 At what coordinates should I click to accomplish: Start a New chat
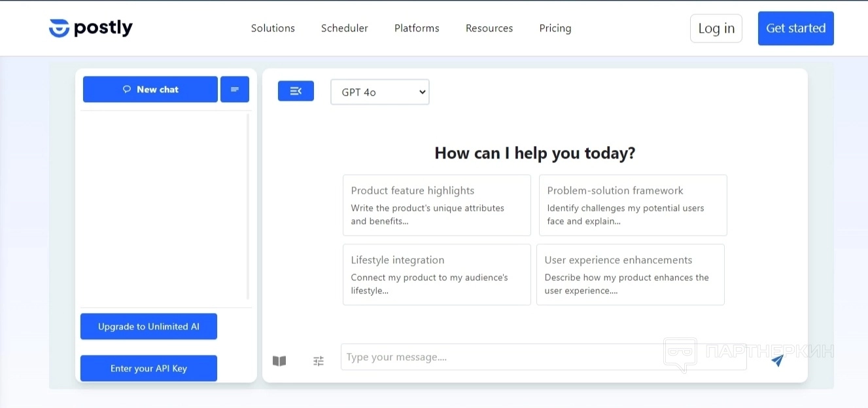point(150,90)
